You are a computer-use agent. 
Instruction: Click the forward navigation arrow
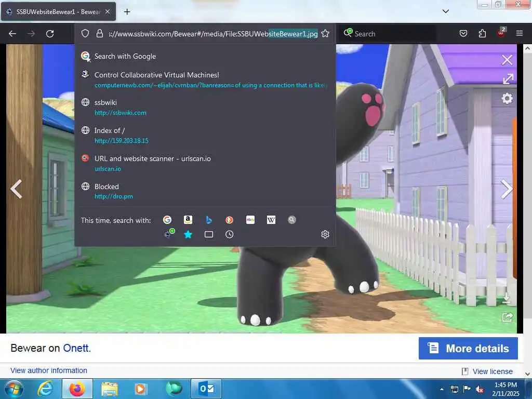click(31, 34)
